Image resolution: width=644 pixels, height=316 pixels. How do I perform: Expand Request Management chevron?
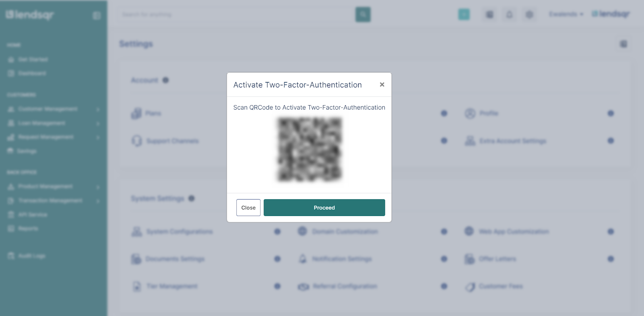point(98,137)
